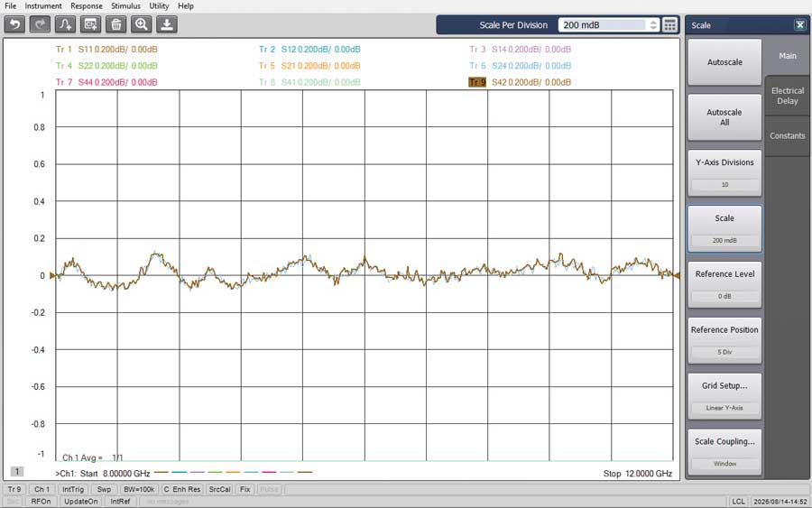Click the Redo arrow toolbar icon
The width and height of the screenshot is (812, 508).
(x=40, y=24)
